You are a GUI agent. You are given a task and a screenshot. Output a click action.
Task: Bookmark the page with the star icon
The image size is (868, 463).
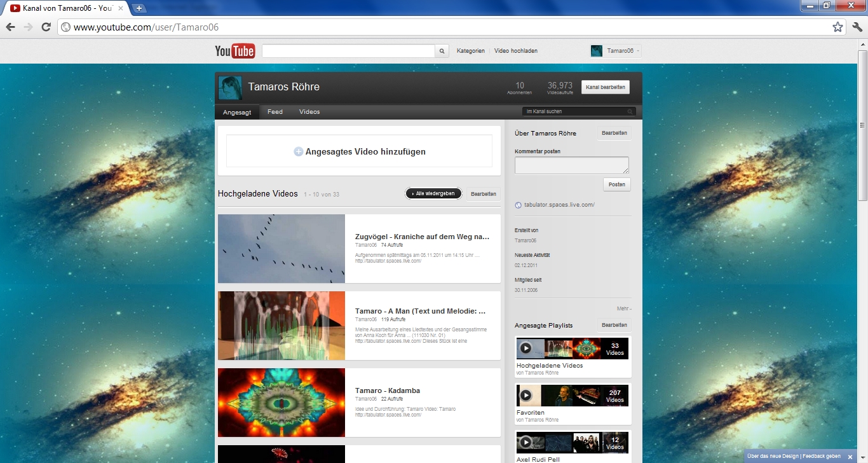point(837,27)
